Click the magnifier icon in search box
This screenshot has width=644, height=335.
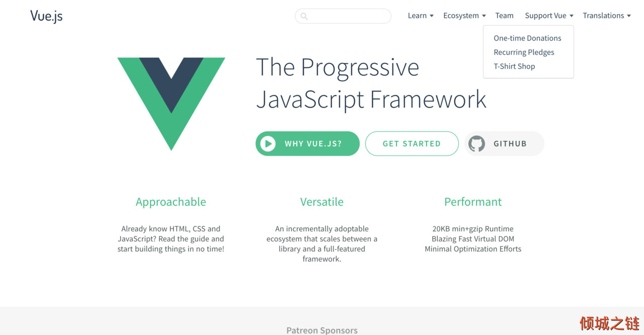304,16
